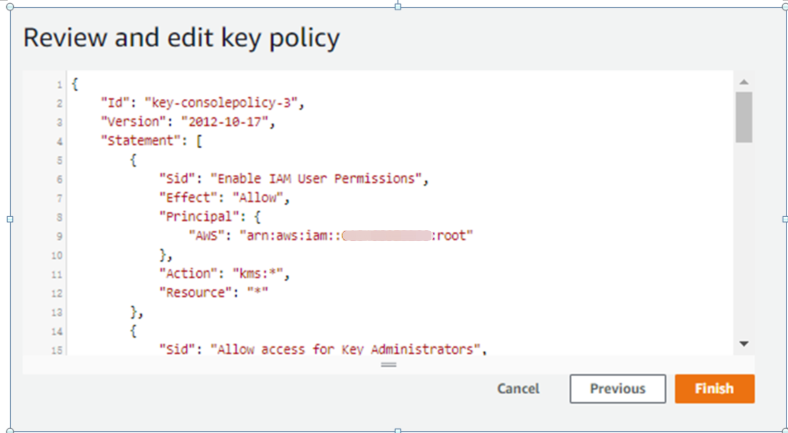Click the bottom center selection handle

point(398,430)
